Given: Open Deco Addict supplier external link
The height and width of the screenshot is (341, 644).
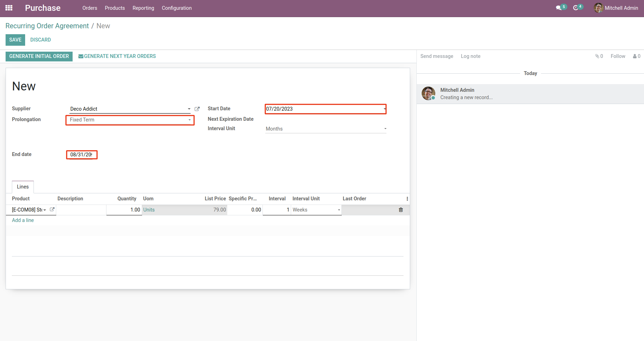Looking at the screenshot, I should (x=197, y=109).
